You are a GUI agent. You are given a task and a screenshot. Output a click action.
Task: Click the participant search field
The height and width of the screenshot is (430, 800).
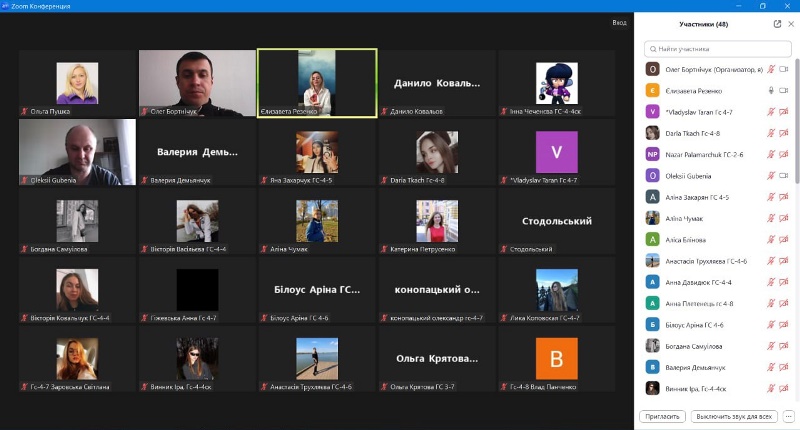718,48
